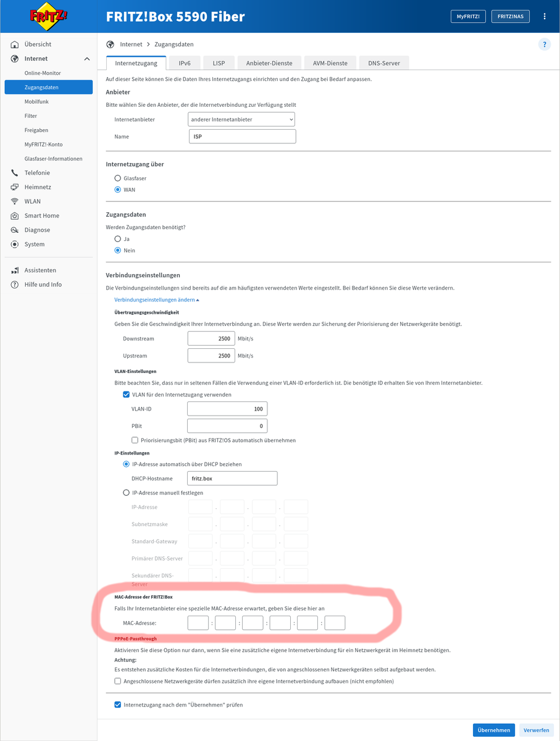Click the Internet breadcrumb link
This screenshot has width=560, height=741.
click(131, 44)
